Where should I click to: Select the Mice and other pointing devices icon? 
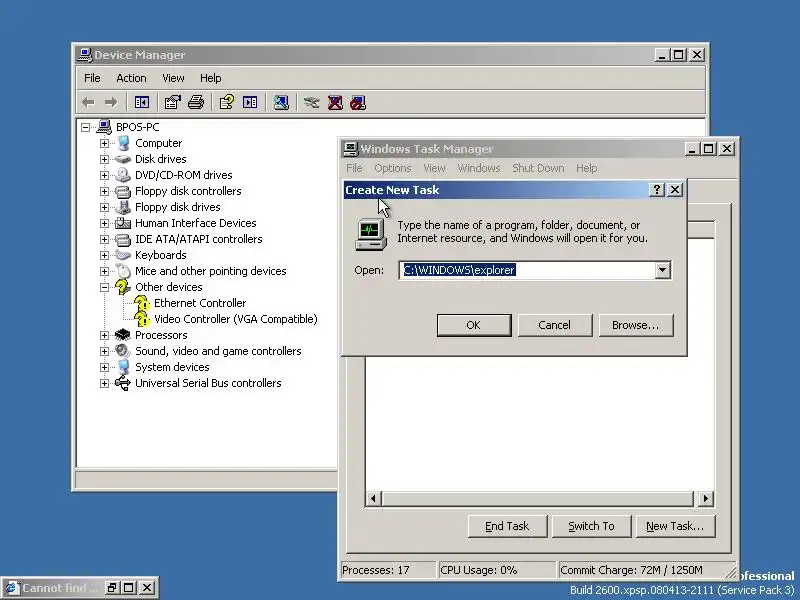pos(122,271)
